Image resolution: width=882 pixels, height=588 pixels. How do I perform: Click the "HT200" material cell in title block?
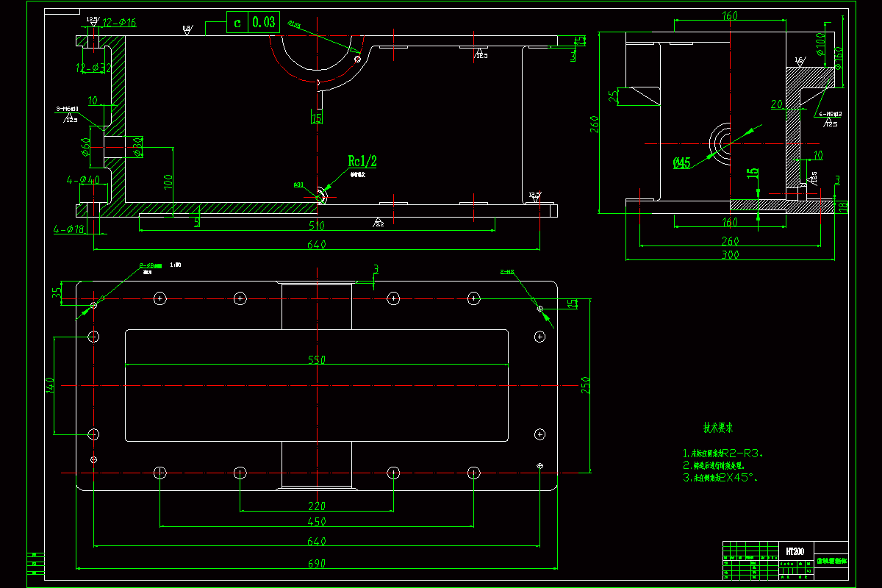(795, 551)
